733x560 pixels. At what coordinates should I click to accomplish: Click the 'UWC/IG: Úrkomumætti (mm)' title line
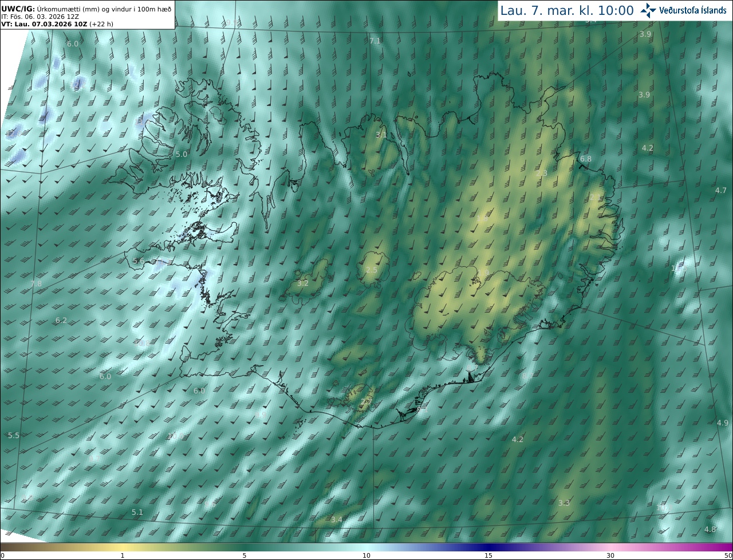tap(86, 9)
